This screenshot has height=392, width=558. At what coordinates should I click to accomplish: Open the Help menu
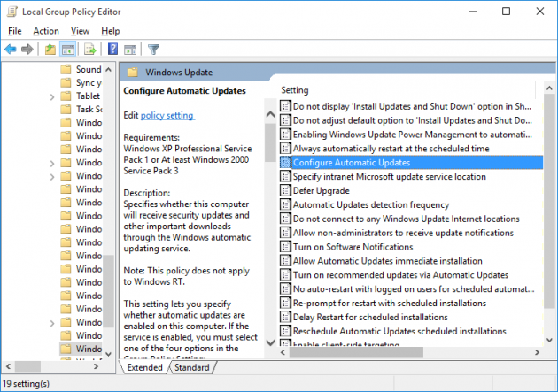(111, 31)
